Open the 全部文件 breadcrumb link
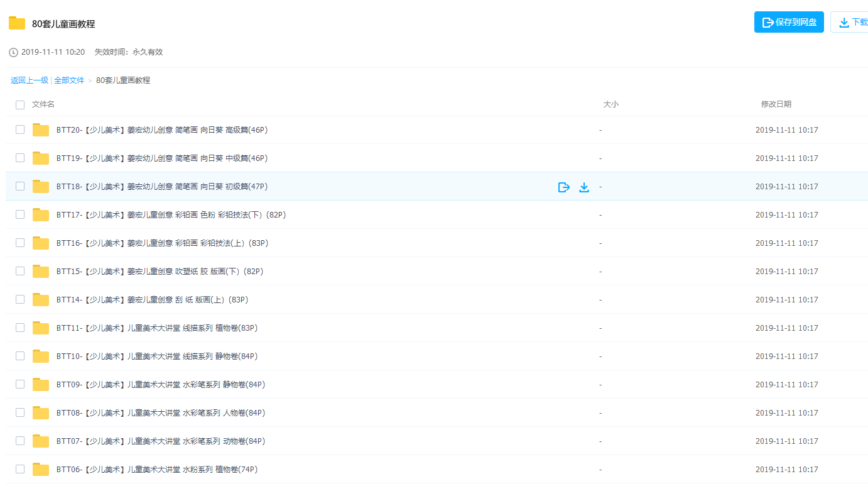This screenshot has height=486, width=868. coord(69,80)
